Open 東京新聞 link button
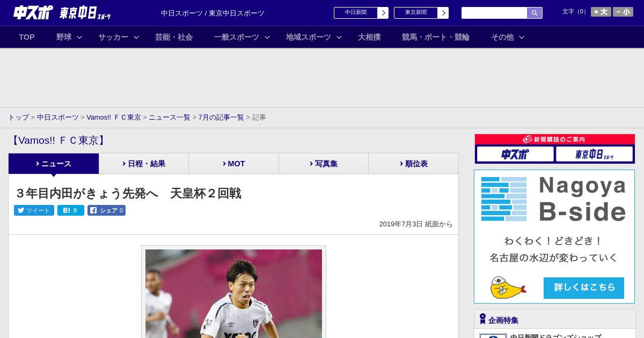The width and height of the screenshot is (644, 338). point(416,13)
